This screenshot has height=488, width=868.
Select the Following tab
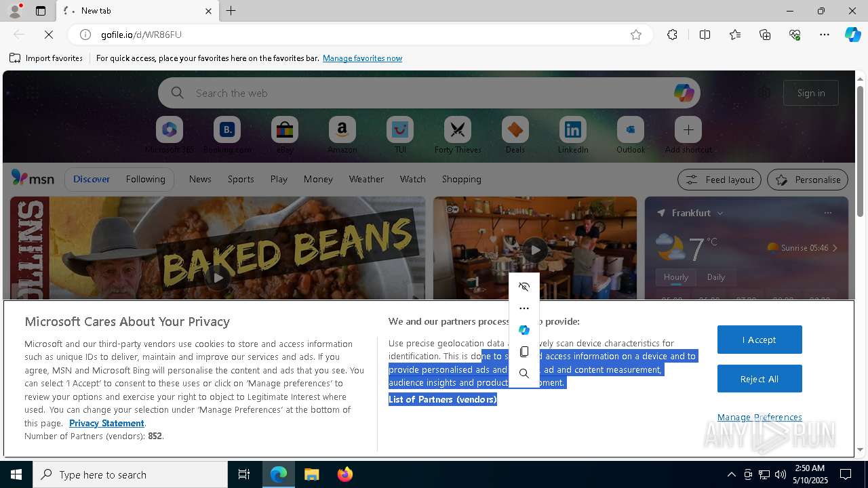(x=145, y=179)
